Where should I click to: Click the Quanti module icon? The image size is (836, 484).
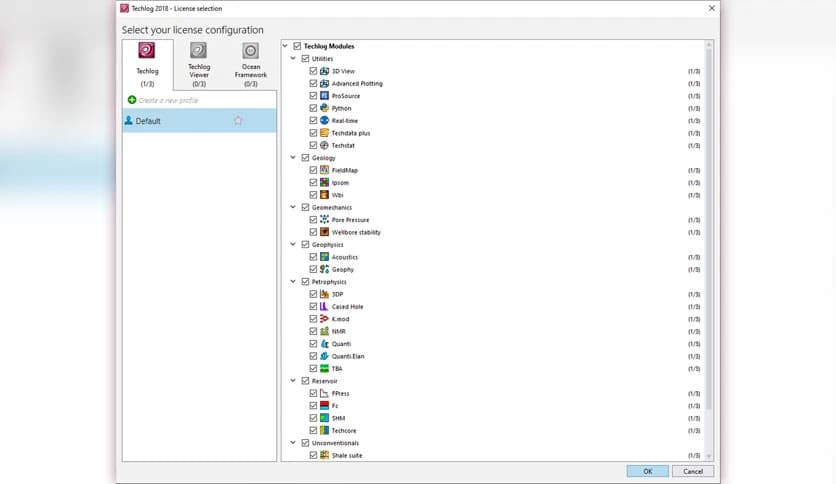point(324,344)
